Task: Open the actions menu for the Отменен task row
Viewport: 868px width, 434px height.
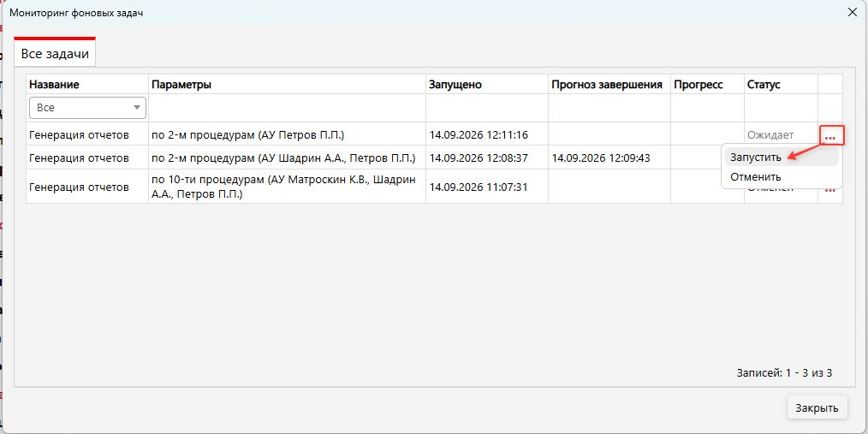Action: click(830, 190)
